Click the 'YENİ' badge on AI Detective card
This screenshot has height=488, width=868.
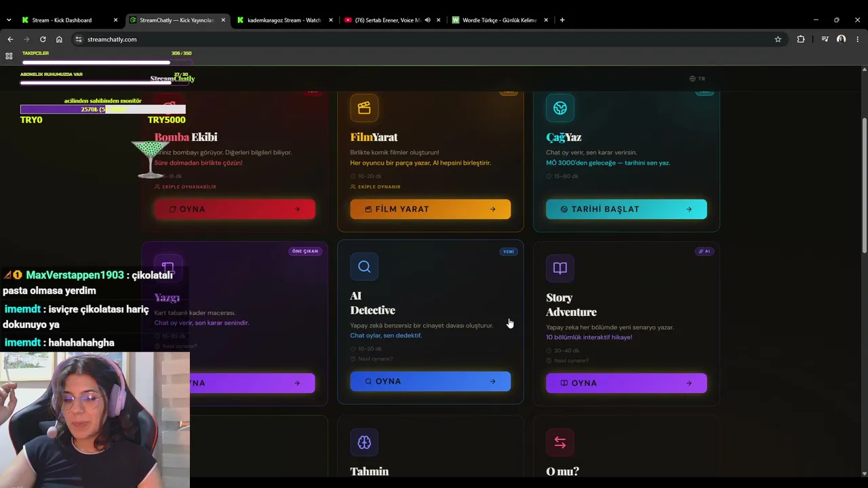[x=509, y=251]
